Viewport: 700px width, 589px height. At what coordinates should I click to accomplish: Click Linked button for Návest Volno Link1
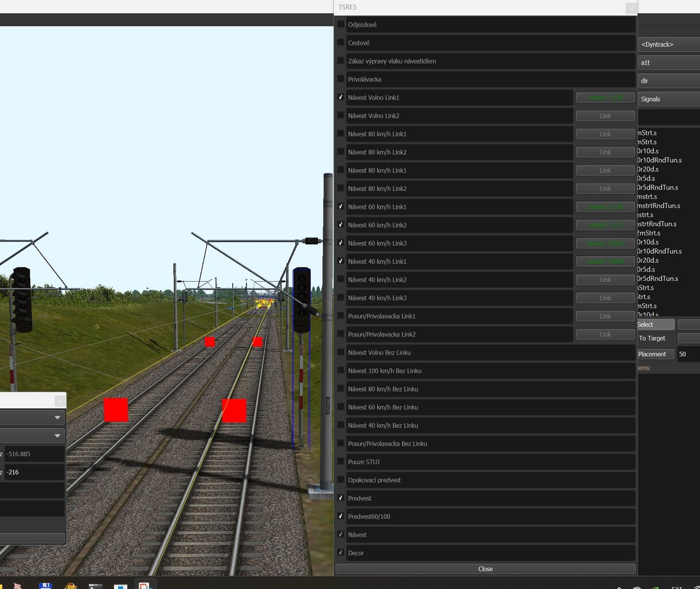605,98
